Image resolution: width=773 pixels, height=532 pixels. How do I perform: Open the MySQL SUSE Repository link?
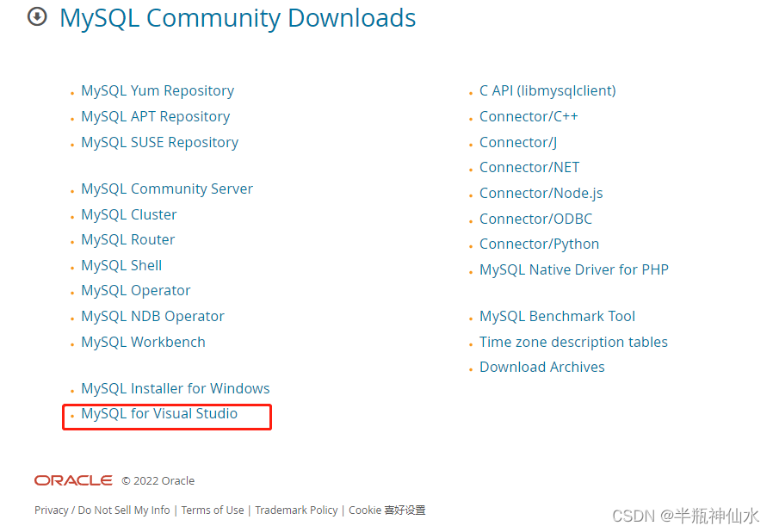coord(160,142)
